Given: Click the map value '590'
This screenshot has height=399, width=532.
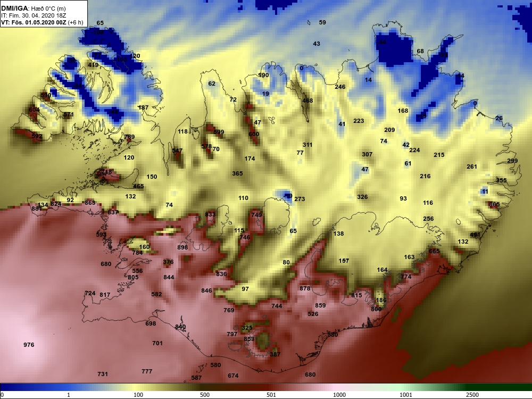Looking at the screenshot, I should click(46, 95).
